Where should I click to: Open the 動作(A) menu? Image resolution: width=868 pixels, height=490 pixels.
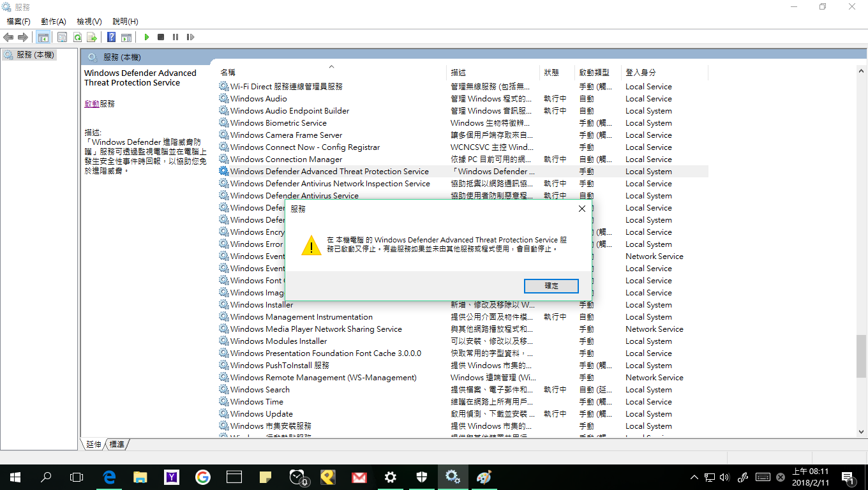pyautogui.click(x=54, y=22)
